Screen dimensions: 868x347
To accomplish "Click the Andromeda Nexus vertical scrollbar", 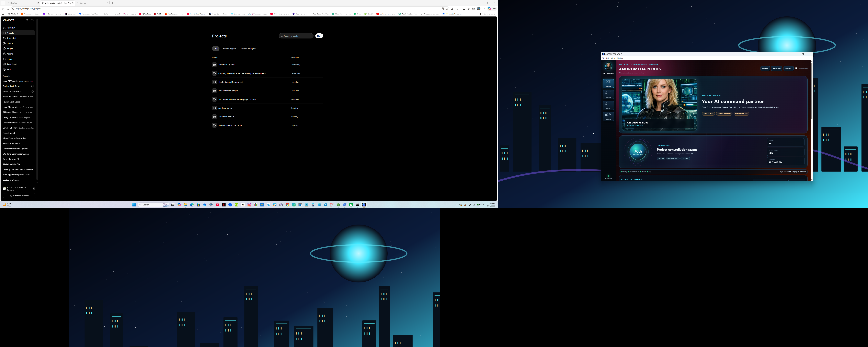I will [811, 91].
